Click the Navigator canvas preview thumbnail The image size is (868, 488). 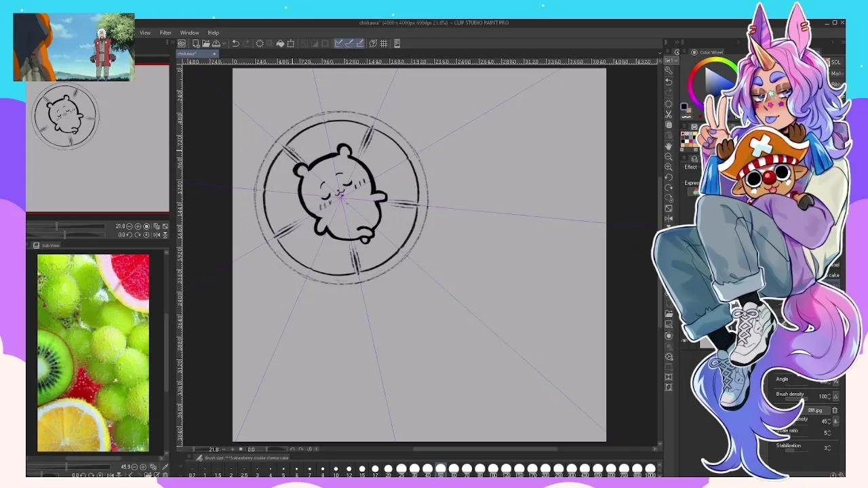click(65, 117)
